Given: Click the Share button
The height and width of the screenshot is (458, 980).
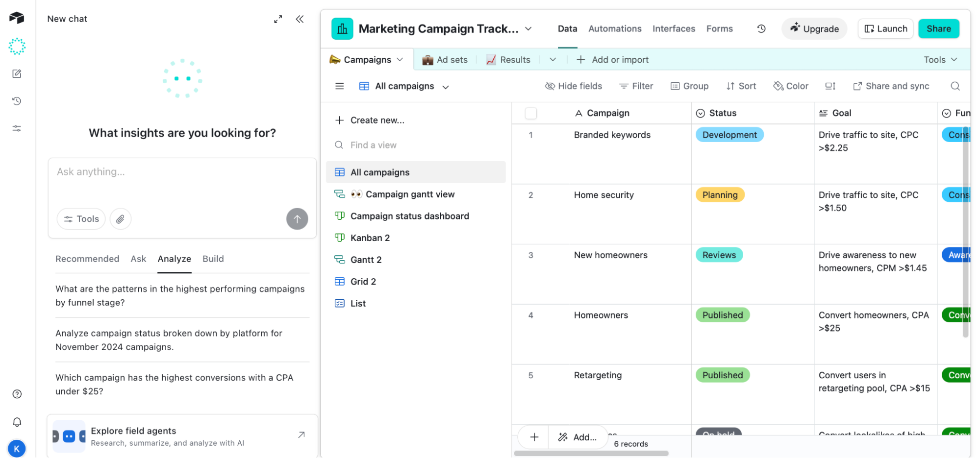Looking at the screenshot, I should [938, 28].
